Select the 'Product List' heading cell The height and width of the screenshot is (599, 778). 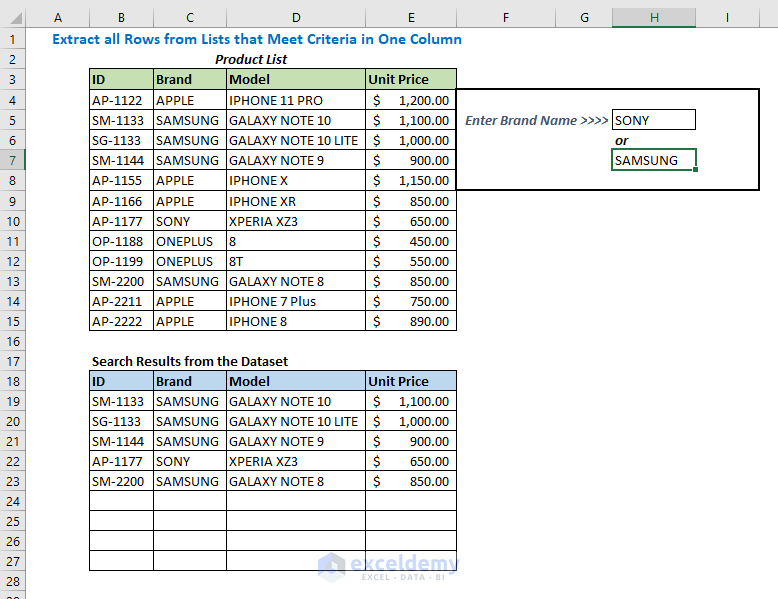click(x=251, y=60)
